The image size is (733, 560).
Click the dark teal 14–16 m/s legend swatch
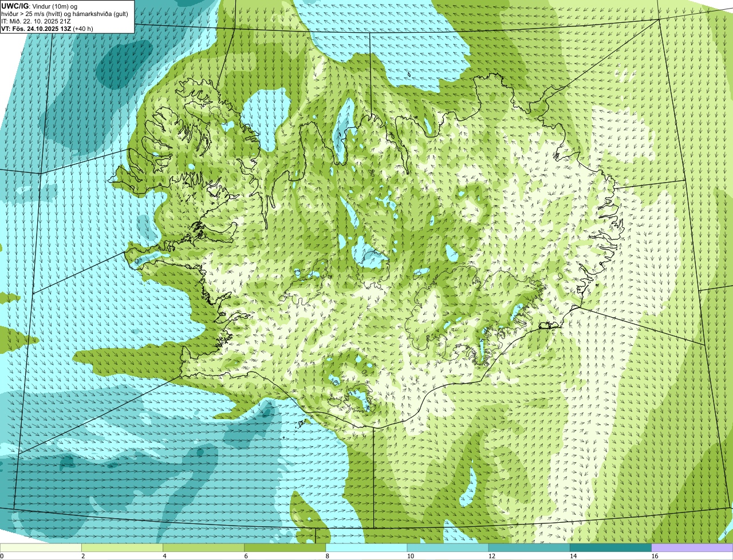[610, 548]
